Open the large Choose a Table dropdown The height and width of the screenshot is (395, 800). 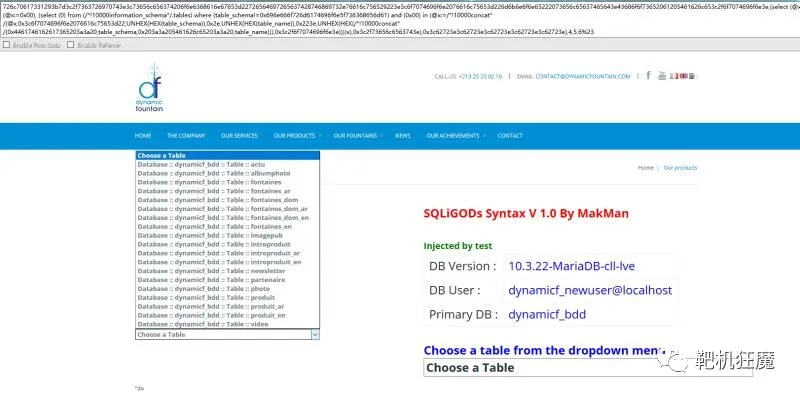click(588, 367)
